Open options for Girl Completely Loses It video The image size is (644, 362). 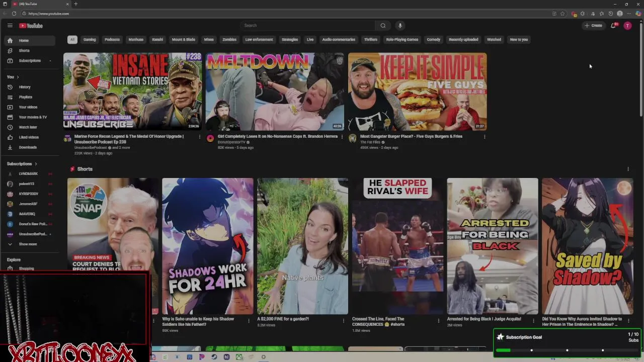(x=342, y=137)
